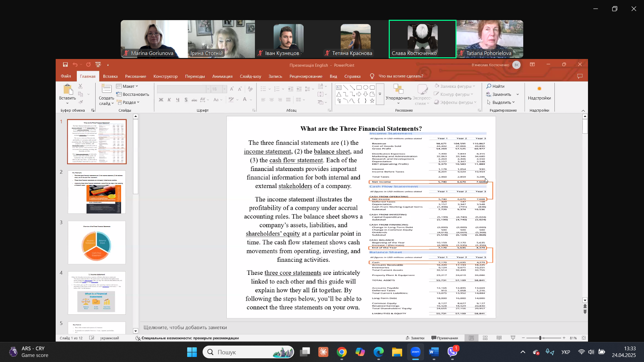Expand the Выделить select dropdown
The width and height of the screenshot is (644, 362).
click(x=501, y=102)
